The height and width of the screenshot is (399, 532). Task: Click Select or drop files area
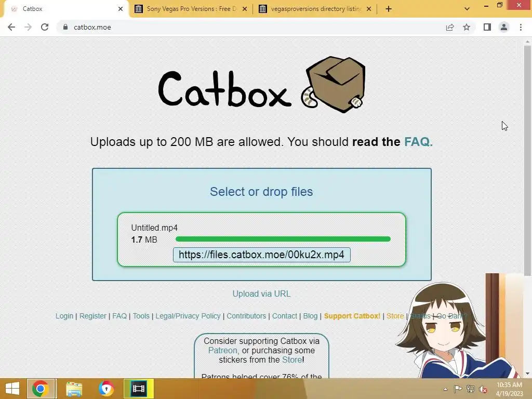[x=261, y=192]
